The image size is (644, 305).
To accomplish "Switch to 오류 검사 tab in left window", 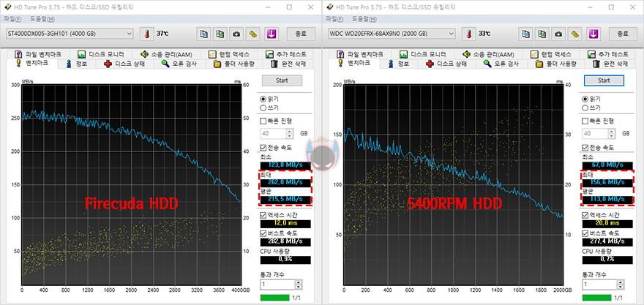I will [179, 64].
